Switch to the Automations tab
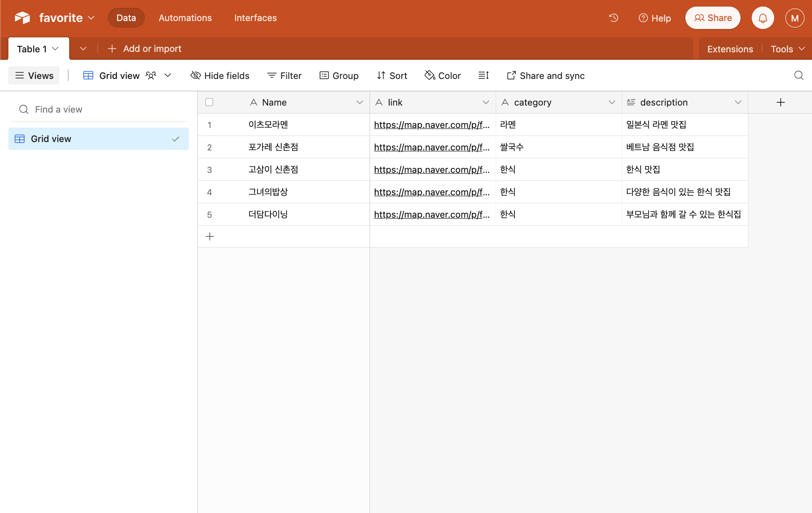This screenshot has width=812, height=513. pos(185,18)
